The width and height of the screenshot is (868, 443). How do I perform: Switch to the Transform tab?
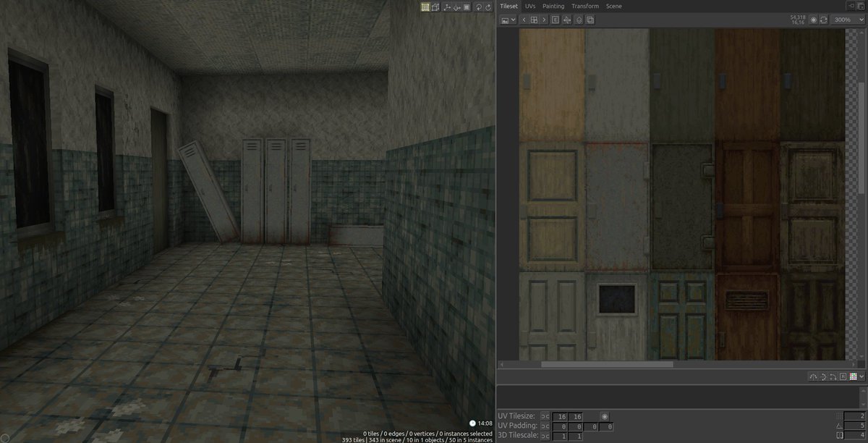click(x=584, y=7)
